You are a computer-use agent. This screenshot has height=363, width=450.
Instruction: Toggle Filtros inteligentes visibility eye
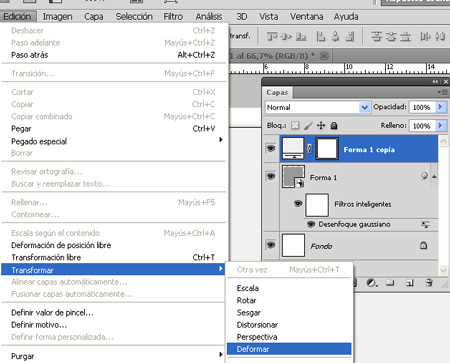(x=298, y=203)
